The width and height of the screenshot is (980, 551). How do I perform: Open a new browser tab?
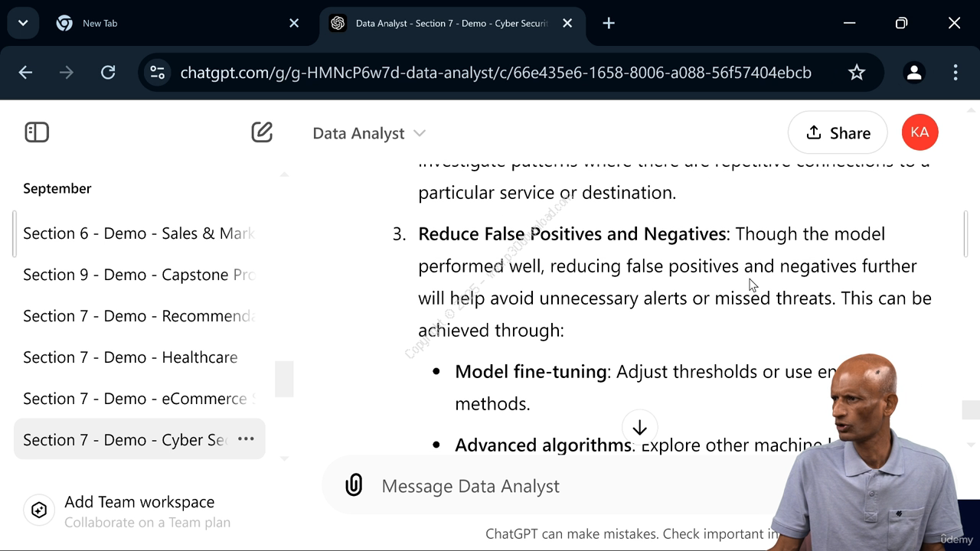[x=609, y=23]
